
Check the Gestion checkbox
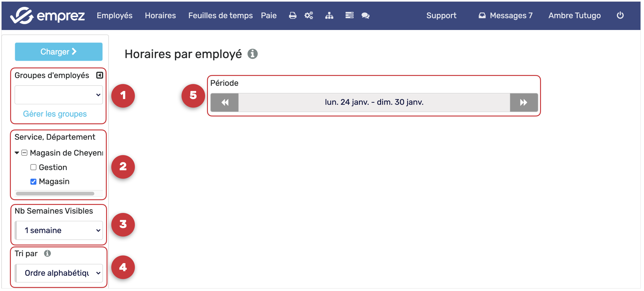click(33, 167)
